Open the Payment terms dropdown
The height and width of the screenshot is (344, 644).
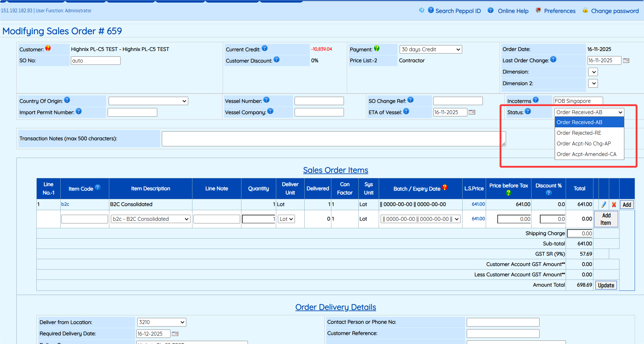(431, 49)
